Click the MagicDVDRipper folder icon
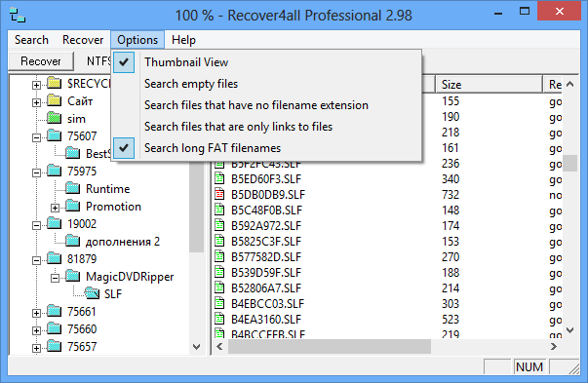 pyautogui.click(x=73, y=276)
